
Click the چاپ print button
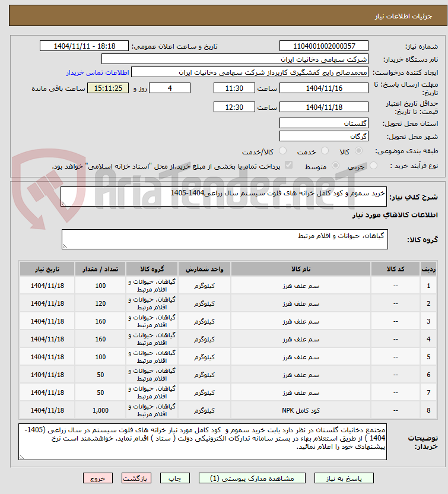pos(174,478)
